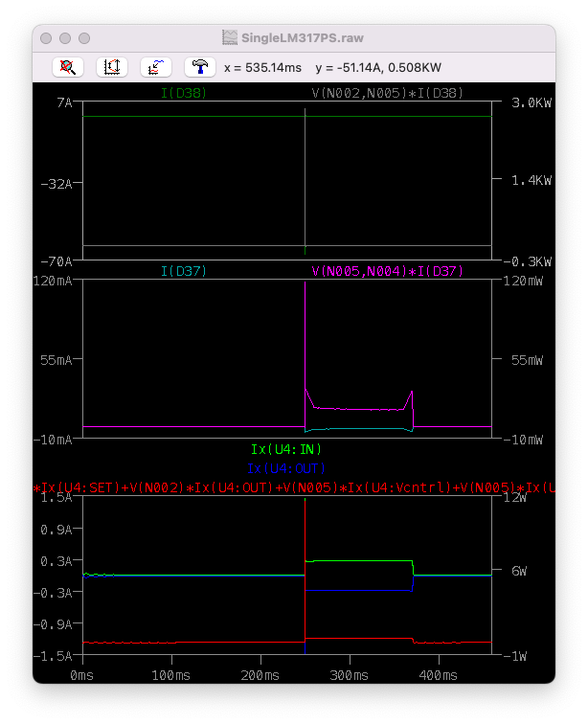Click the 7A left axis label
The height and width of the screenshot is (724, 588).
click(x=65, y=102)
